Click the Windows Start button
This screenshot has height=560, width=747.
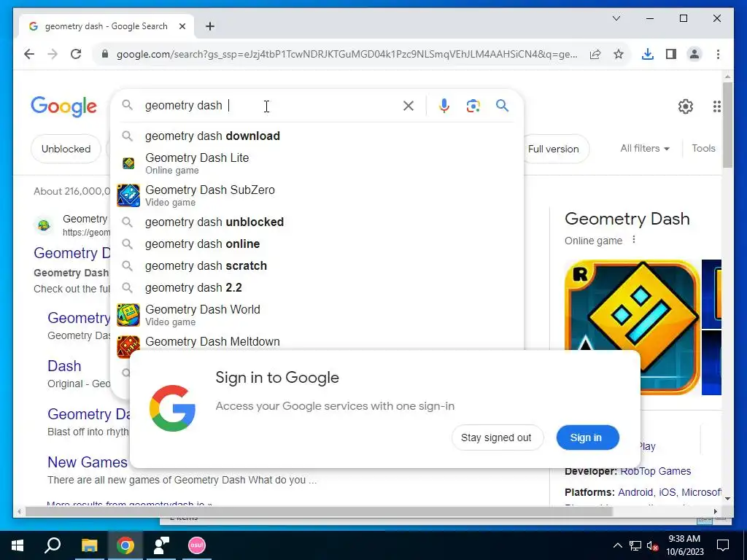(x=18, y=545)
